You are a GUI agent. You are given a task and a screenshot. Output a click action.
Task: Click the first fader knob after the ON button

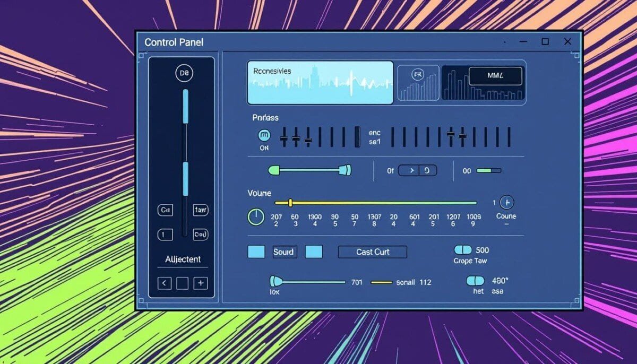(284, 139)
